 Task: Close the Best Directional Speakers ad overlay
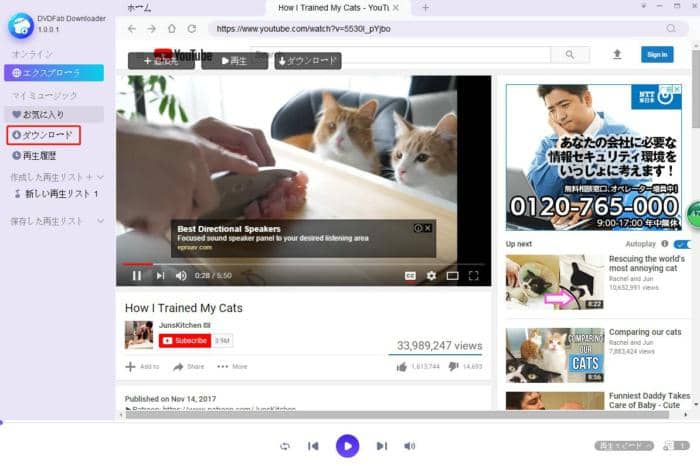coord(428,228)
